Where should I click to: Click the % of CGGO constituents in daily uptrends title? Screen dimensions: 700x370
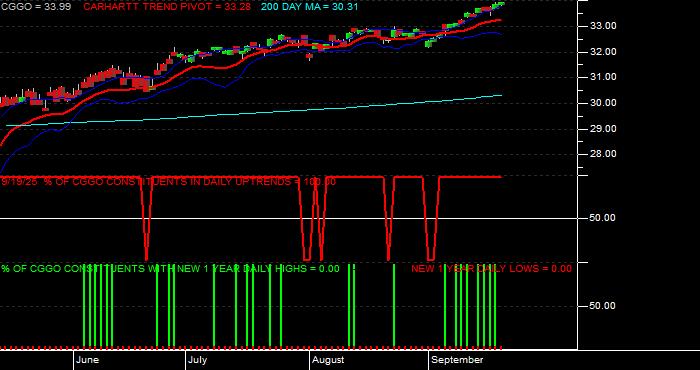[168, 182]
